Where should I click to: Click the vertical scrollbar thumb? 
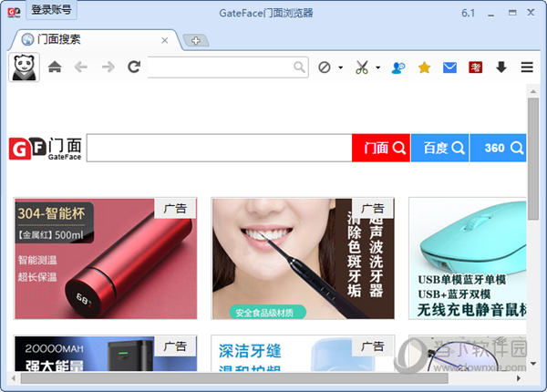point(533,159)
